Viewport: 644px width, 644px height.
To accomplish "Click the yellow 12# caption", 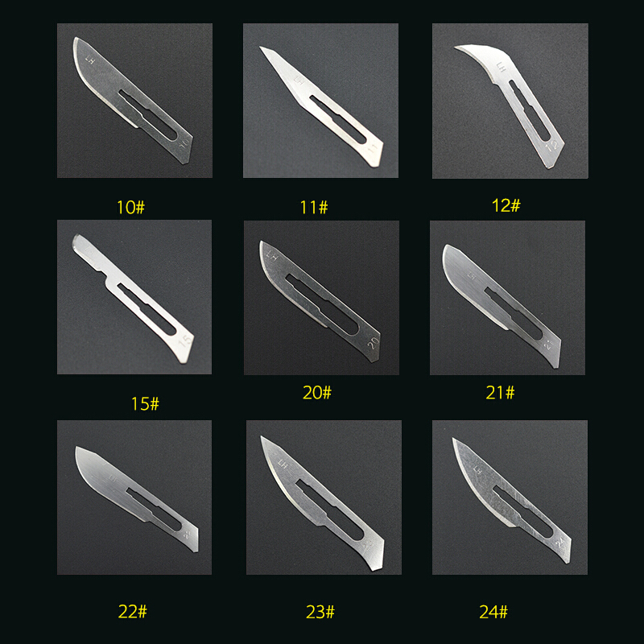I will pos(506,205).
